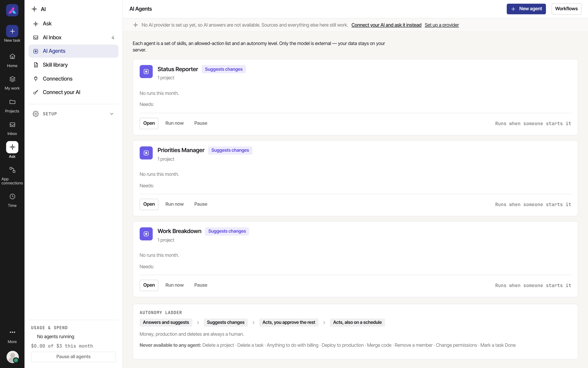
Task: Click the Status Reporter agent icon
Action: click(146, 72)
